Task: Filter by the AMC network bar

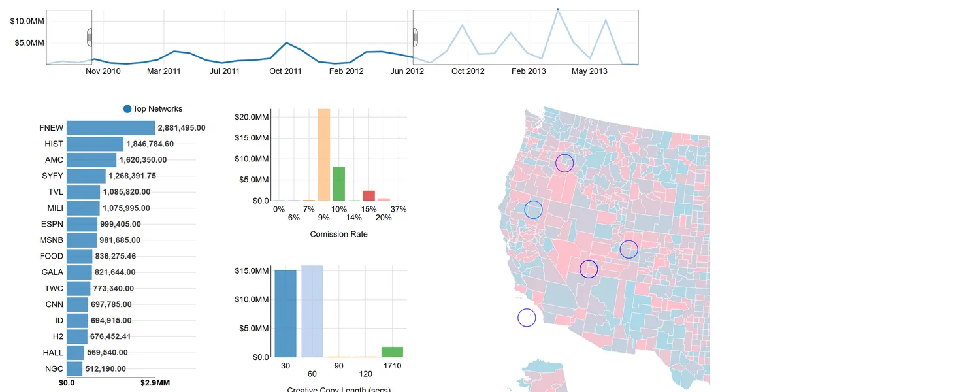Action: (x=91, y=160)
